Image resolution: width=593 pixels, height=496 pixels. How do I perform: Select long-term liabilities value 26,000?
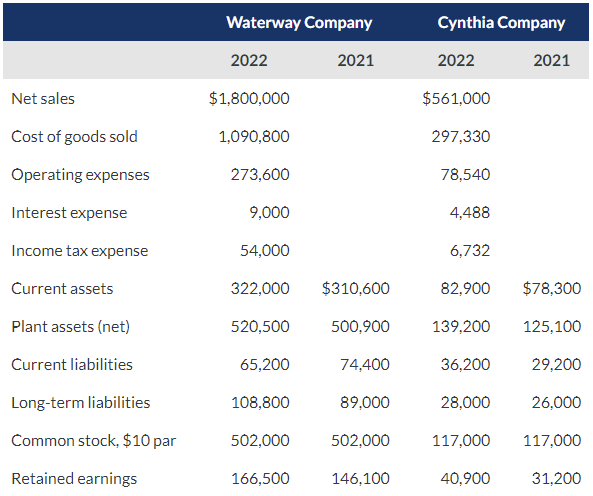coord(557,403)
